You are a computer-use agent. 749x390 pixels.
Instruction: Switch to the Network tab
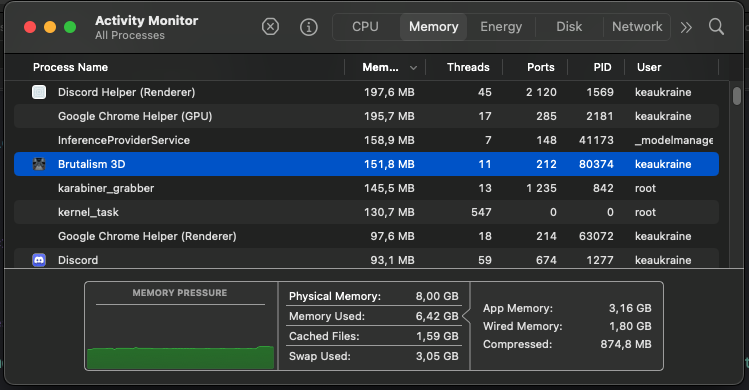(x=637, y=27)
